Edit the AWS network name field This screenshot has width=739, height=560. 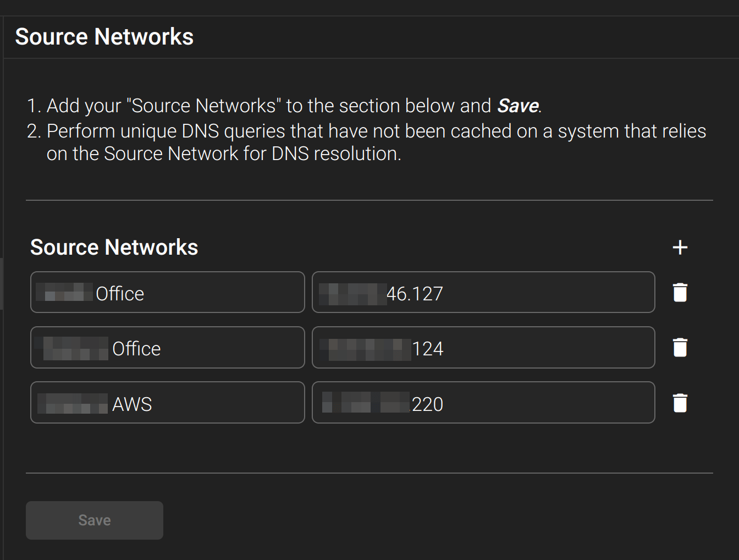tap(168, 403)
